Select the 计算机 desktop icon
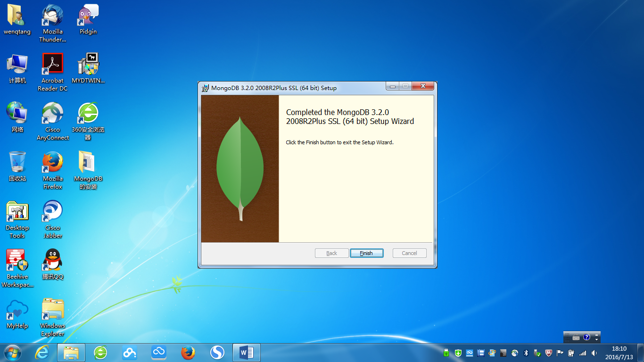The width and height of the screenshot is (644, 362). (17, 69)
